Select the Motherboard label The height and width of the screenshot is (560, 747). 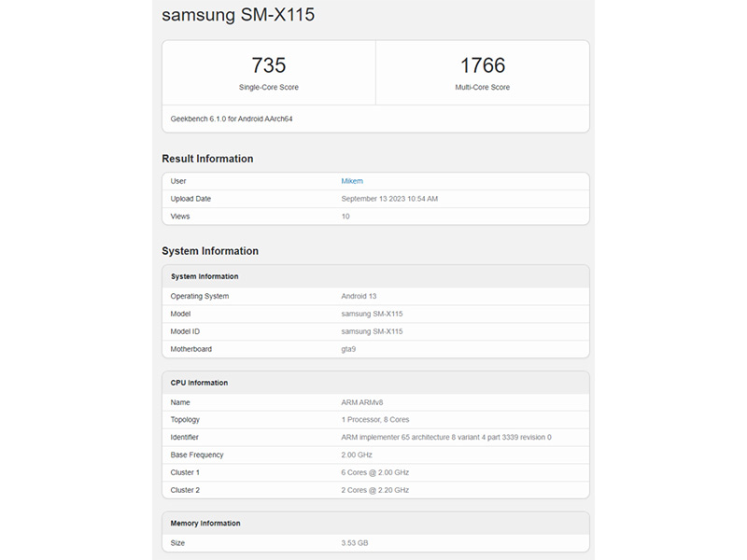(191, 349)
